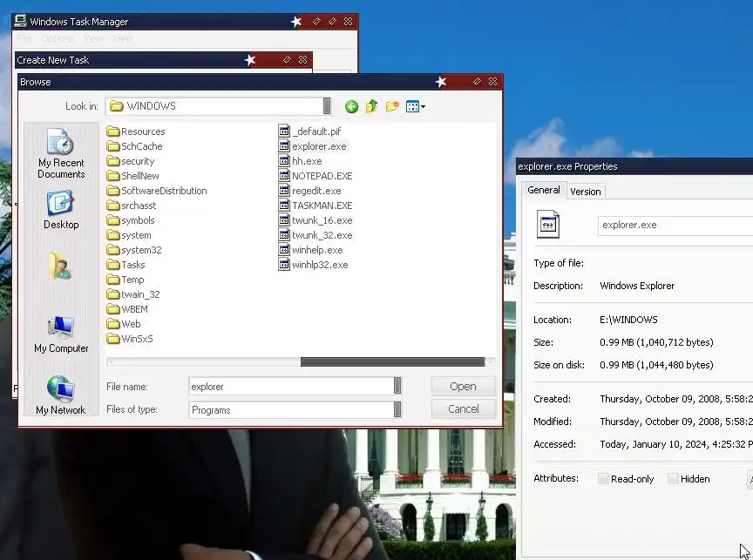Open Task Manager File menu
Viewport: 753px width, 560px height.
tap(24, 38)
